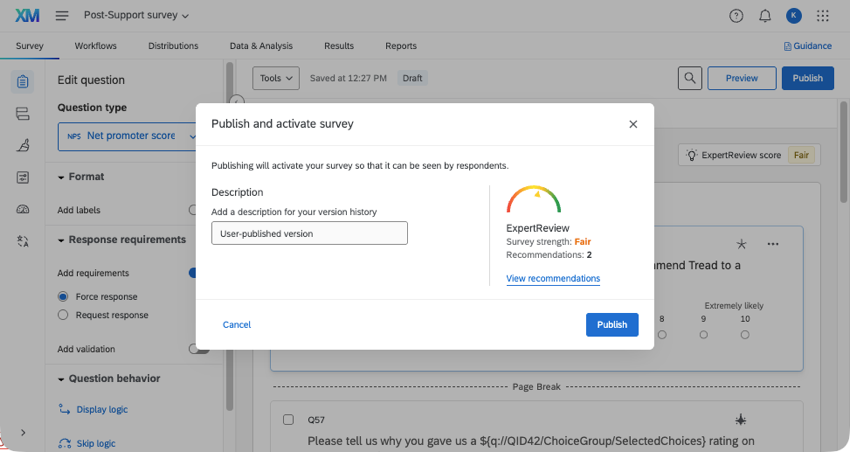Open the Display logic link

click(102, 409)
